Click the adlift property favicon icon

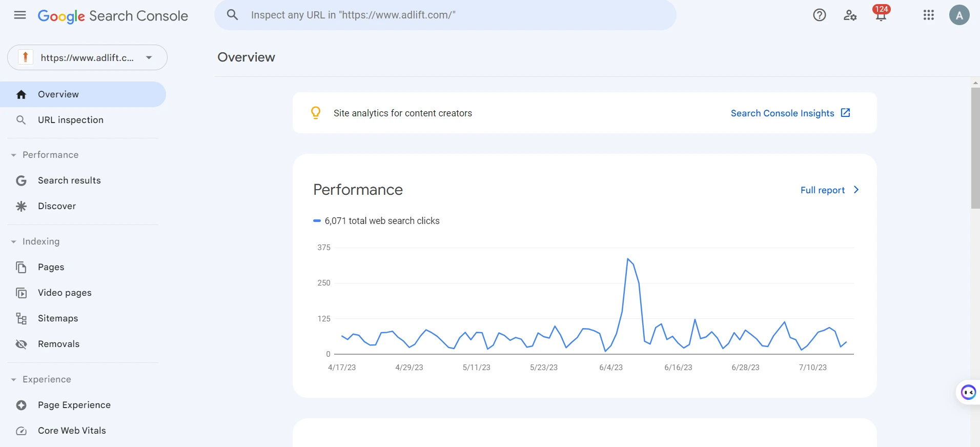[25, 57]
